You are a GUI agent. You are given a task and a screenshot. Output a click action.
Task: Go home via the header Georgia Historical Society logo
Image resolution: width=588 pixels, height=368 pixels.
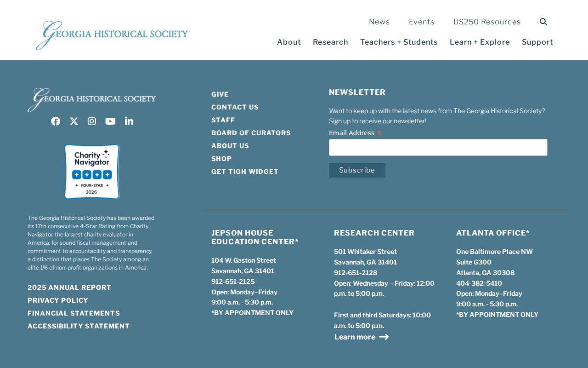(x=112, y=35)
